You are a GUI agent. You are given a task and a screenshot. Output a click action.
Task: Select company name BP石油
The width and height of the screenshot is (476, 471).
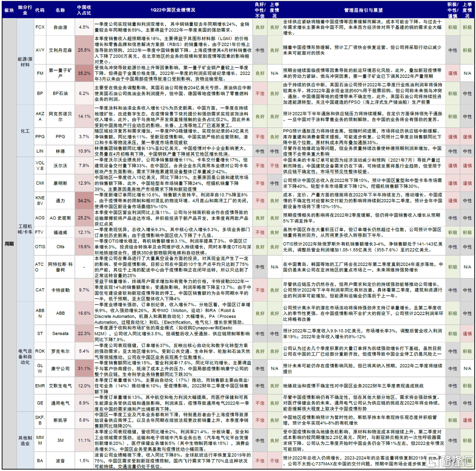pos(60,93)
